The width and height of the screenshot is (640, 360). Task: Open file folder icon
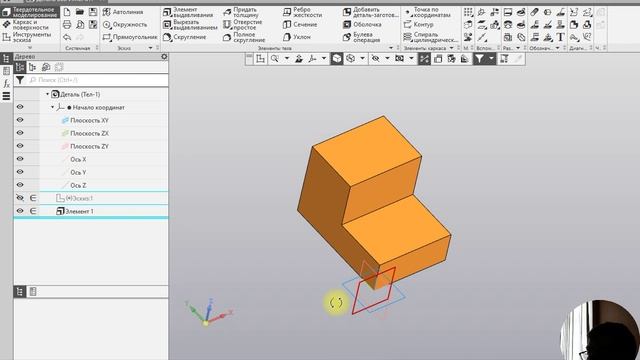80,12
